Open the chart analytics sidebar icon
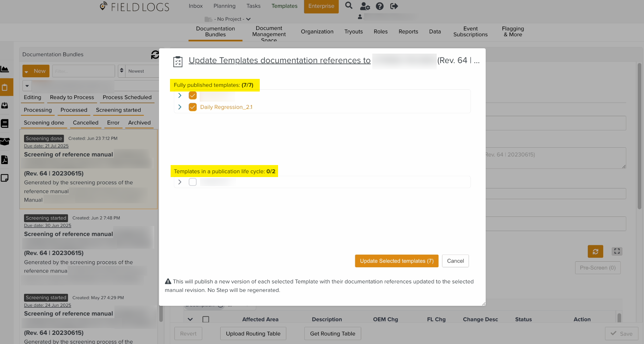Screen dimensions: 644x344 pyautogui.click(x=5, y=69)
